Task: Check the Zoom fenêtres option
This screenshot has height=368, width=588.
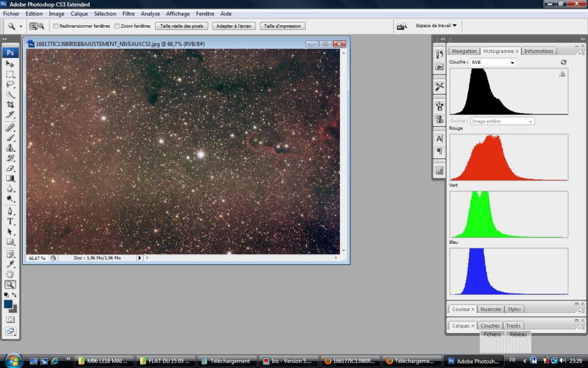Action: 117,26
